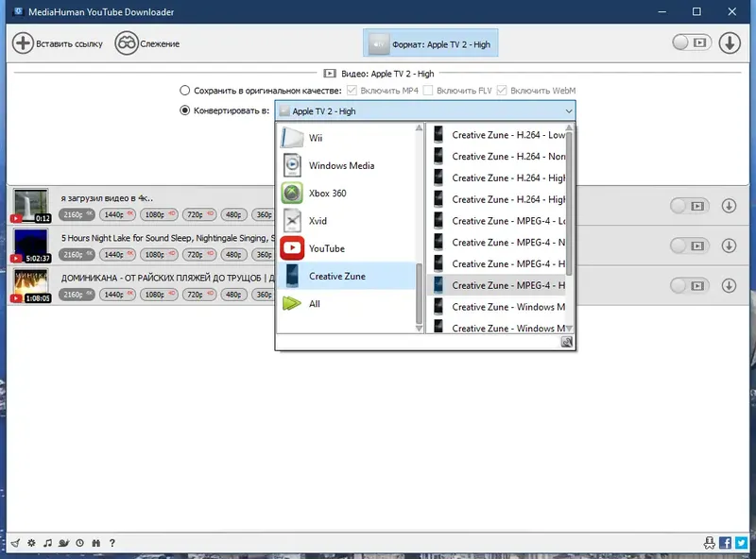This screenshot has height=559, width=756.
Task: Open help question mark icon
Action: point(112,543)
